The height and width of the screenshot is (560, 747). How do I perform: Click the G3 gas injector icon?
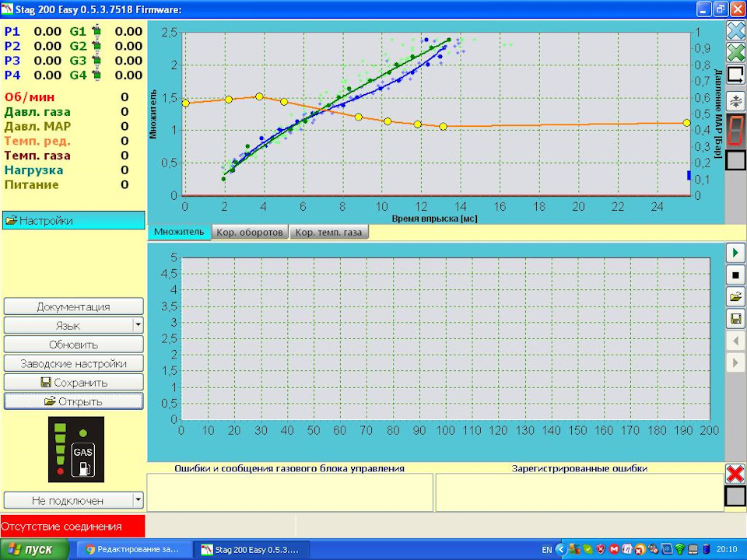(96, 61)
